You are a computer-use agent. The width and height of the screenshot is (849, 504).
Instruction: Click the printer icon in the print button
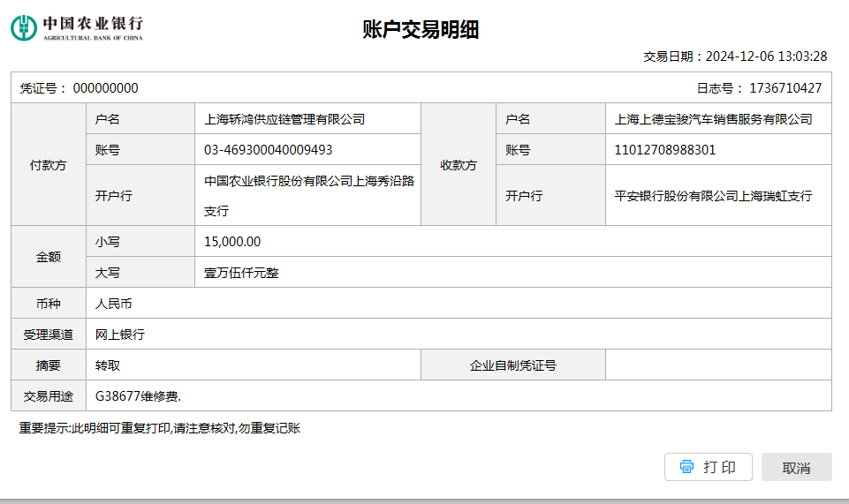coord(686,467)
